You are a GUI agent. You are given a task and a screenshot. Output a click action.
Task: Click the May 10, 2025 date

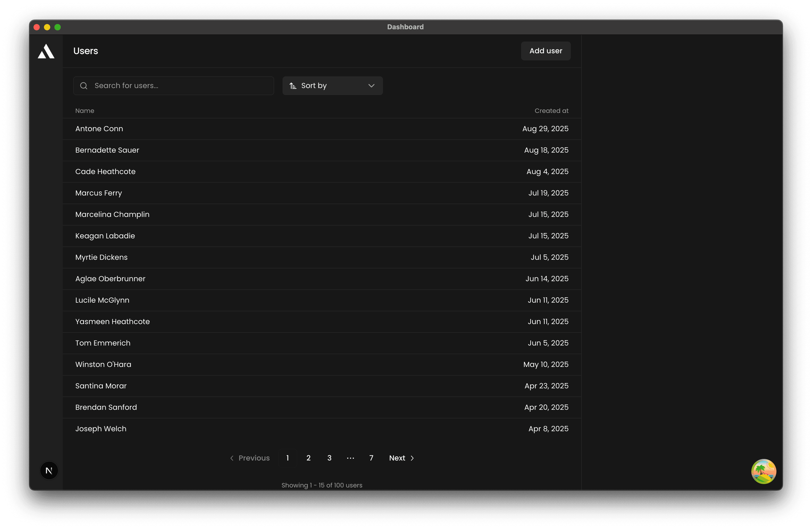click(x=546, y=365)
